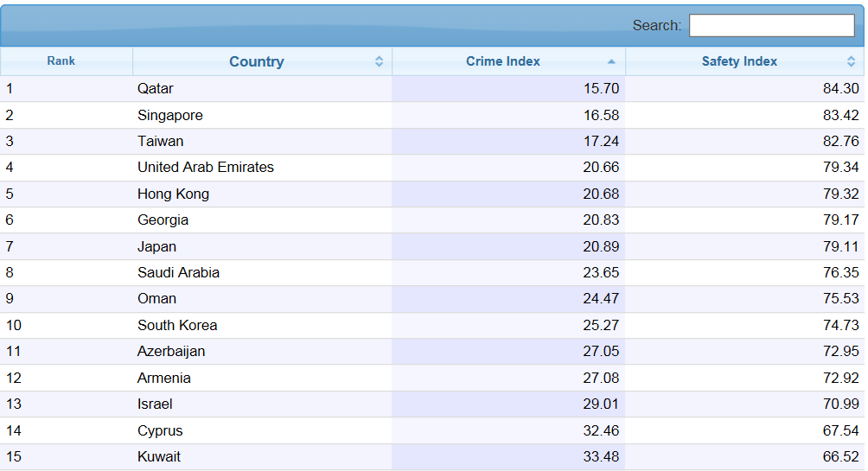This screenshot has height=471, width=868.
Task: Click Taiwan in the country list
Action: click(x=160, y=141)
